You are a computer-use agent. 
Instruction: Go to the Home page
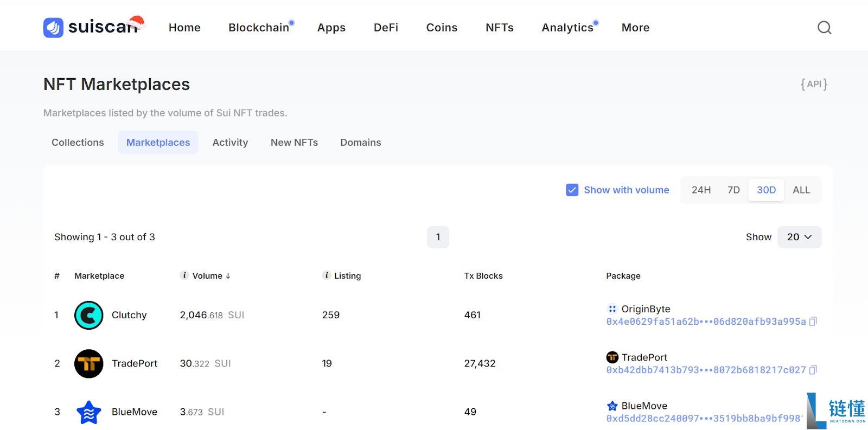pos(184,28)
